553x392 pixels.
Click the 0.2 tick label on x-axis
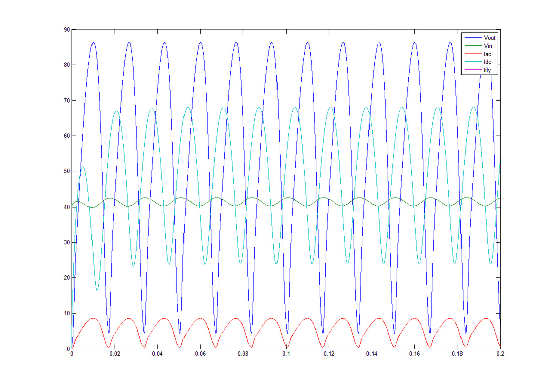pos(500,354)
